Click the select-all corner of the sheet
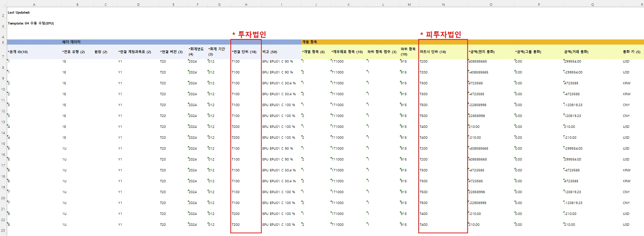 point(3,4)
